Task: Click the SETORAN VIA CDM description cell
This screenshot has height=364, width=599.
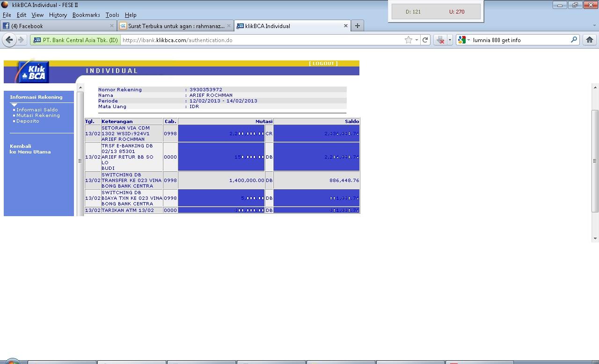Action: pos(132,134)
